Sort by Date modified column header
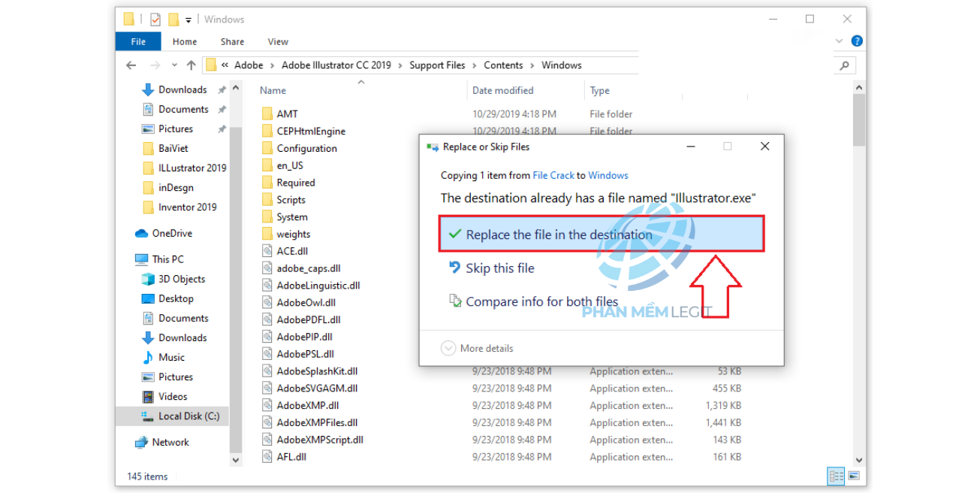Image resolution: width=980 pixels, height=493 pixels. (502, 90)
